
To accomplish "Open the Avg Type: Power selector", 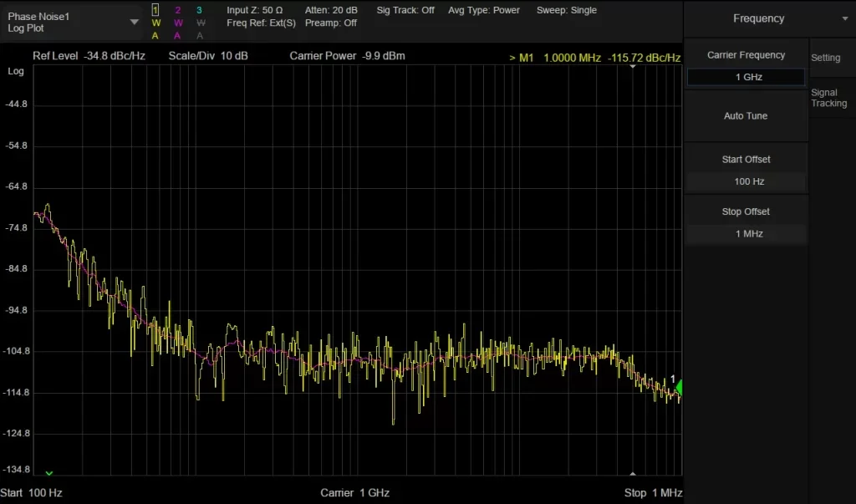I will pos(483,10).
